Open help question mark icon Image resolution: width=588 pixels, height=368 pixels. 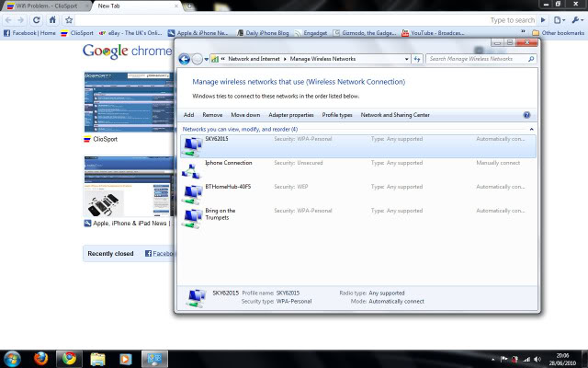pyautogui.click(x=526, y=115)
